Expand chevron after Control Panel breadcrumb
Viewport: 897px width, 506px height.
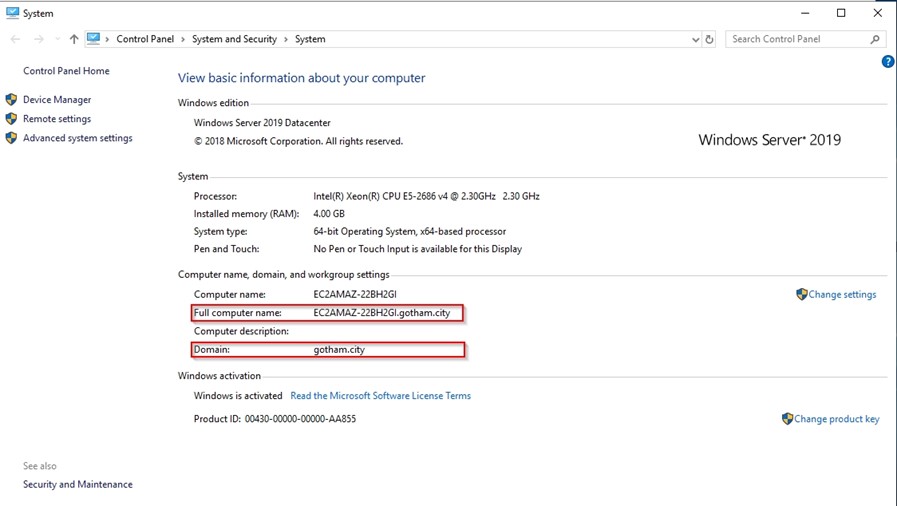[x=183, y=39]
